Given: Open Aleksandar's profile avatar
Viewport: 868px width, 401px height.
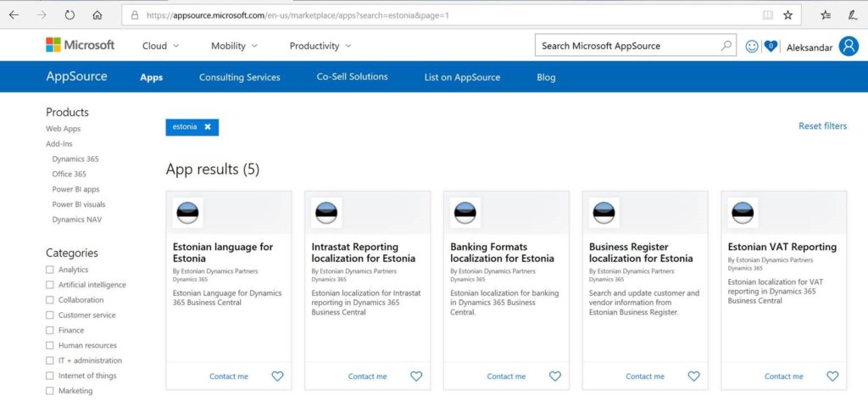Looking at the screenshot, I should (x=848, y=47).
